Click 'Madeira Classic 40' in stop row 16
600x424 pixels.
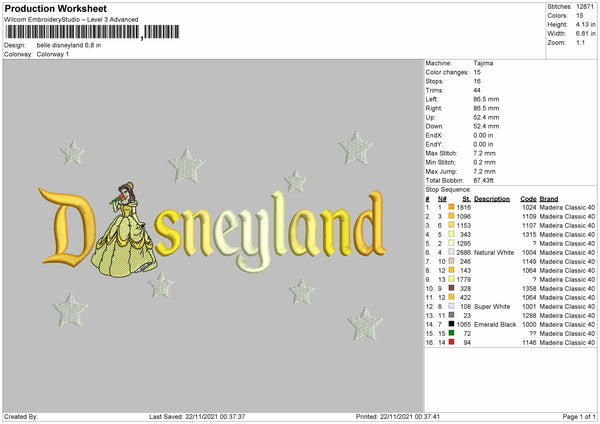(x=567, y=342)
